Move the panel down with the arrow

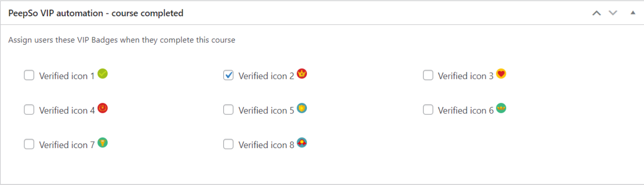pos(613,13)
